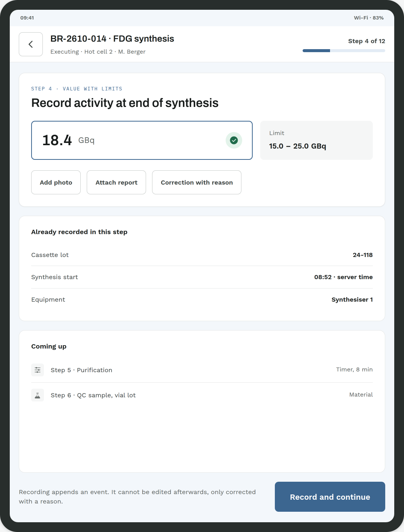The width and height of the screenshot is (404, 532).
Task: Click the 'Cassette lot' row label
Action: 50,255
